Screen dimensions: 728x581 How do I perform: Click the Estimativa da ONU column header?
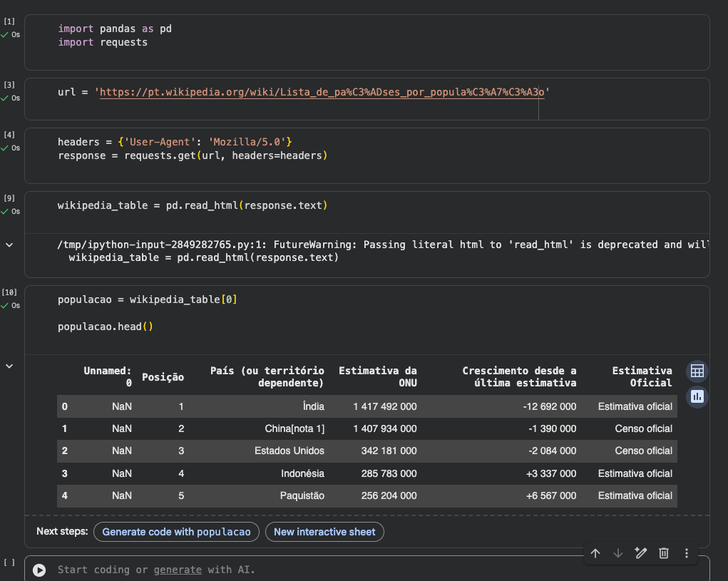coord(378,376)
